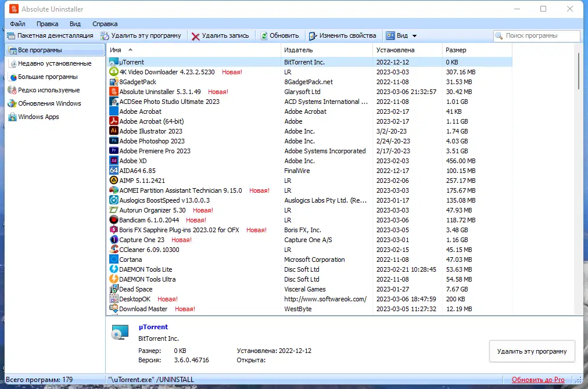
Task: Sort by the Издатель column header
Action: (327, 50)
